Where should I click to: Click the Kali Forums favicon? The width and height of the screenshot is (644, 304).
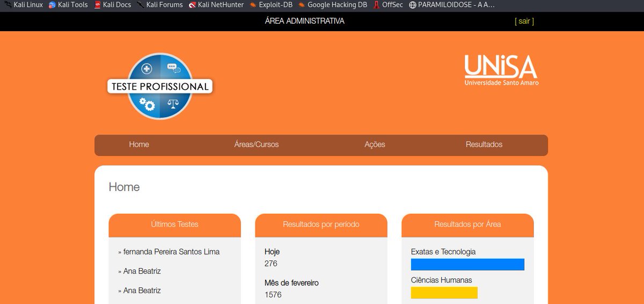[x=141, y=5]
